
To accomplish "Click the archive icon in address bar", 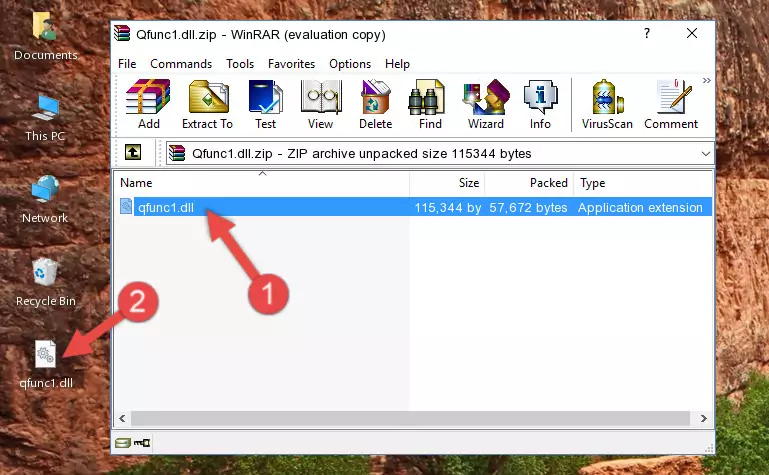I will tap(177, 153).
